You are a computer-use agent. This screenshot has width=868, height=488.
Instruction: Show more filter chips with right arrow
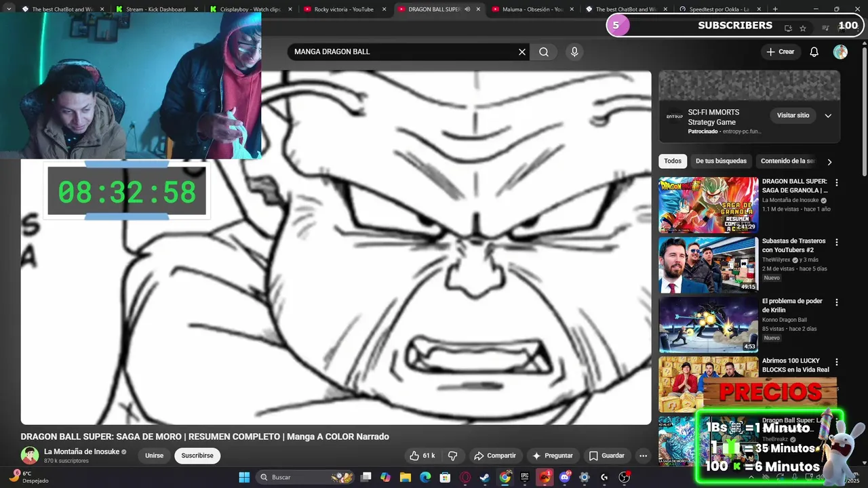point(829,162)
